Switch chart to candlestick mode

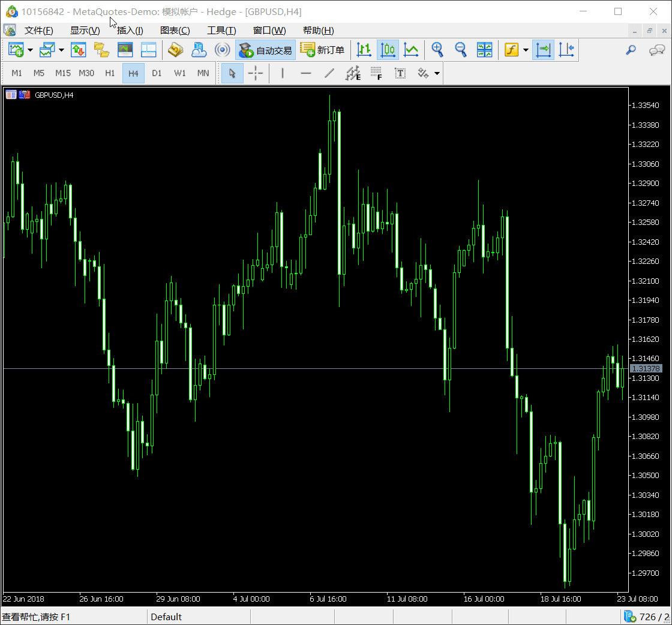click(x=388, y=50)
